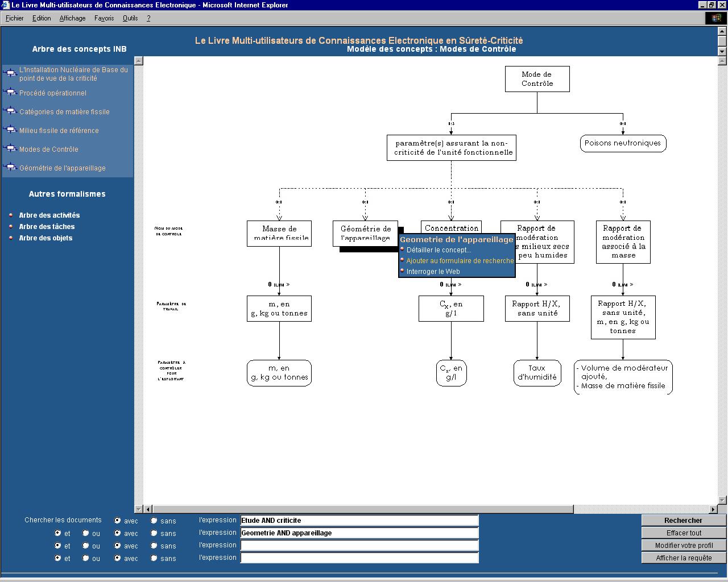
Task: Select 'avec' radio on the last search row
Action: click(117, 558)
